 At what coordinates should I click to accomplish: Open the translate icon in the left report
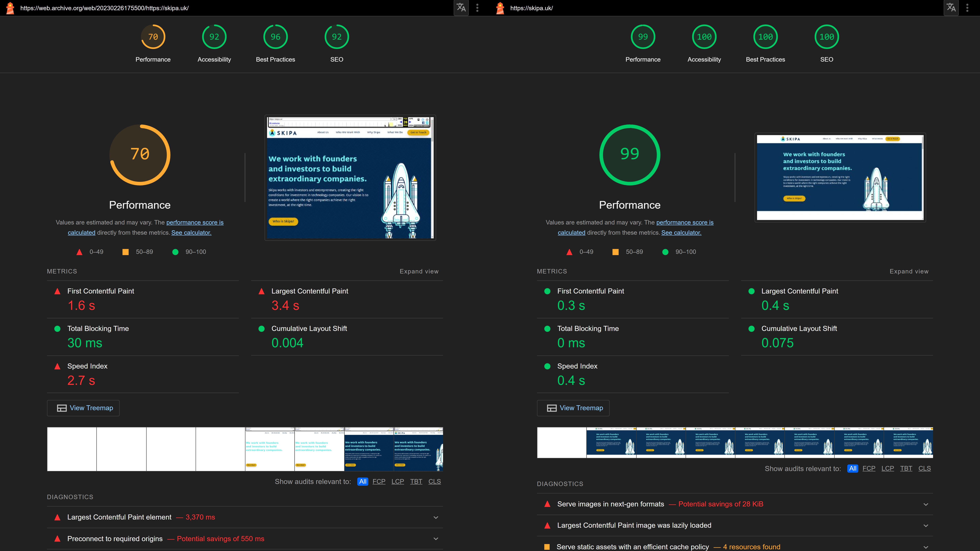[461, 8]
